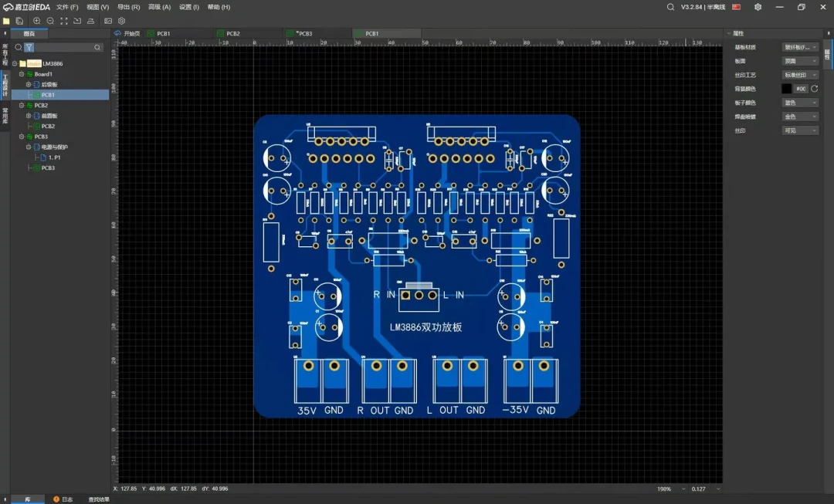This screenshot has height=504, width=834.
Task: Open 文件 (F) menu
Action: (x=67, y=7)
